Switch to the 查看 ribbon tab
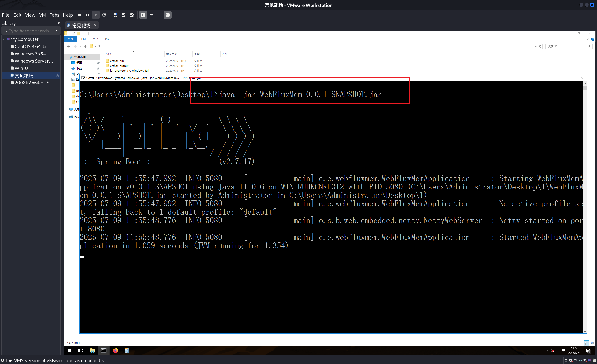The image size is (597, 364). point(108,39)
